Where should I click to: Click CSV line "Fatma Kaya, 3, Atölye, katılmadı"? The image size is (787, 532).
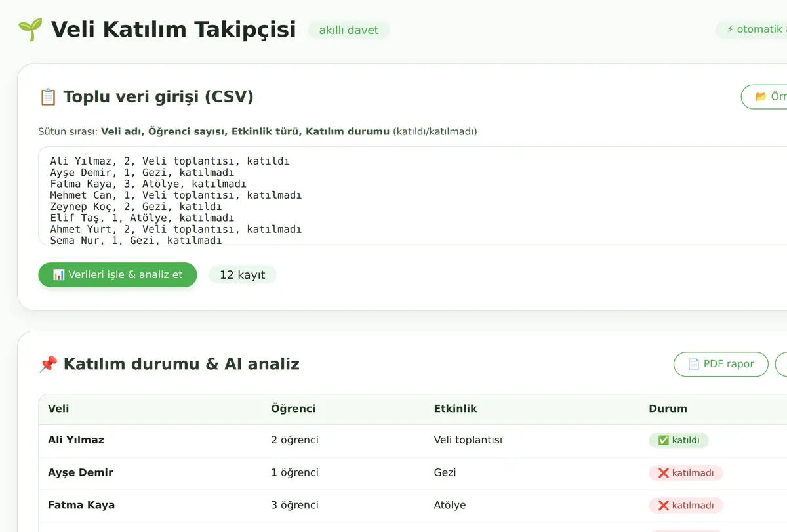pos(148,184)
